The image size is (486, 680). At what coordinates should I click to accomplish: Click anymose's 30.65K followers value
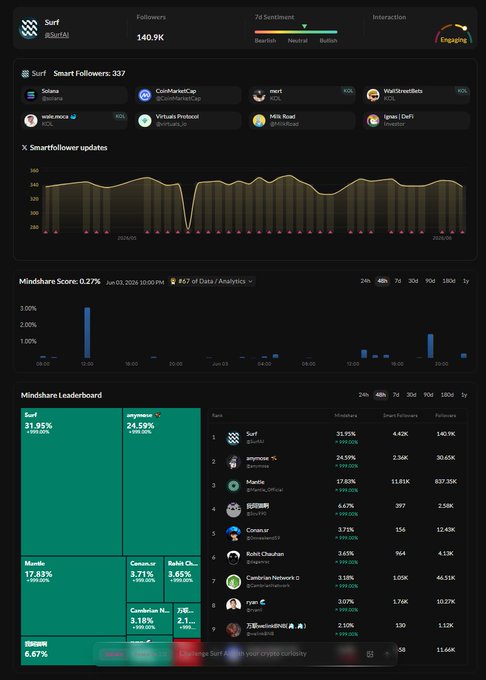click(445, 458)
